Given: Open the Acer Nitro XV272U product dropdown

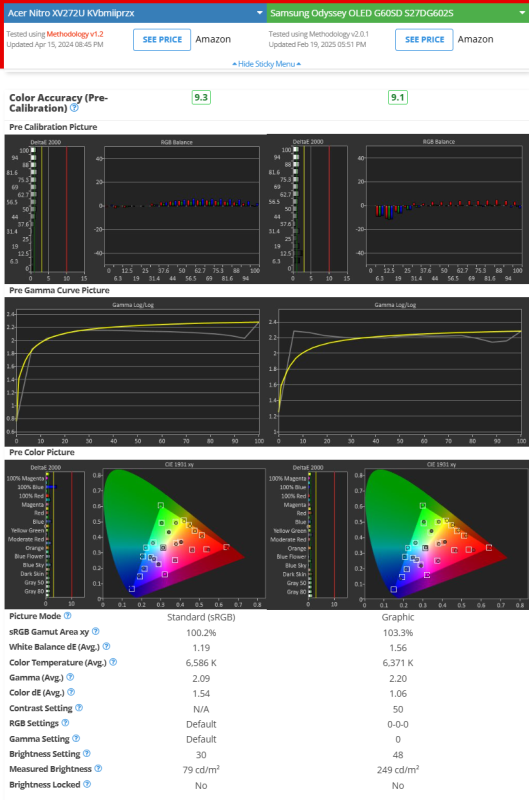Looking at the screenshot, I should pyautogui.click(x=135, y=13).
